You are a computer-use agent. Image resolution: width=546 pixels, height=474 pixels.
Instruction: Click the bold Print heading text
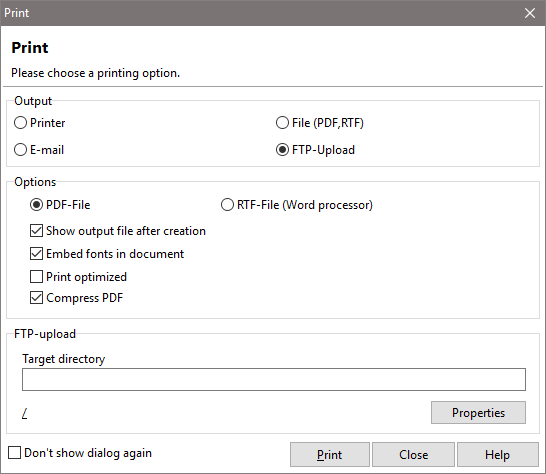[x=30, y=48]
